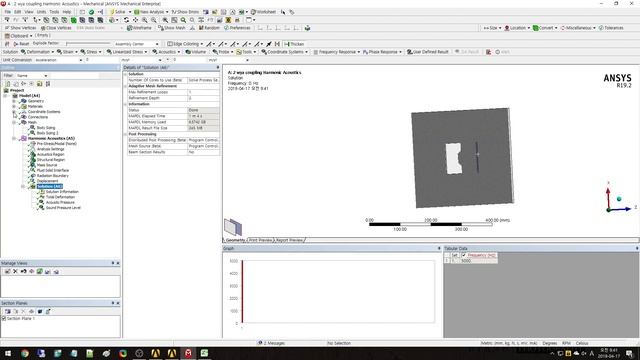This screenshot has width=640, height=360.
Task: Click the Show Errors button
Action: tap(185, 12)
